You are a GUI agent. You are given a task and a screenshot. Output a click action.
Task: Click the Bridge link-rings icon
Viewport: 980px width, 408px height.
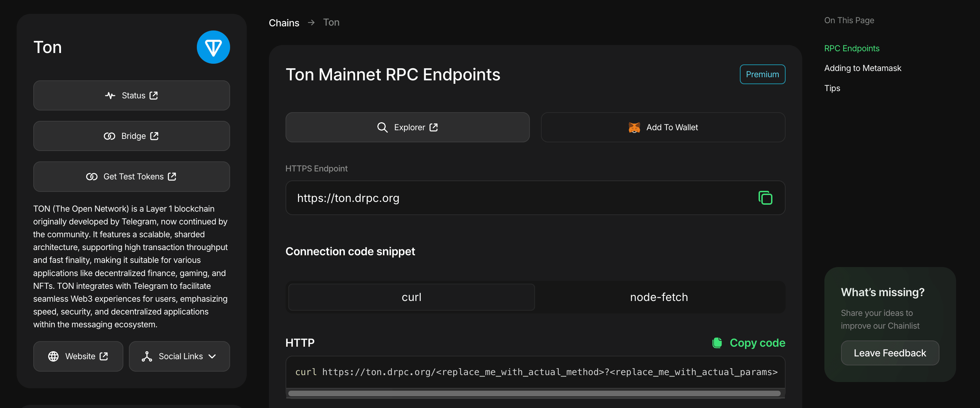pos(109,136)
